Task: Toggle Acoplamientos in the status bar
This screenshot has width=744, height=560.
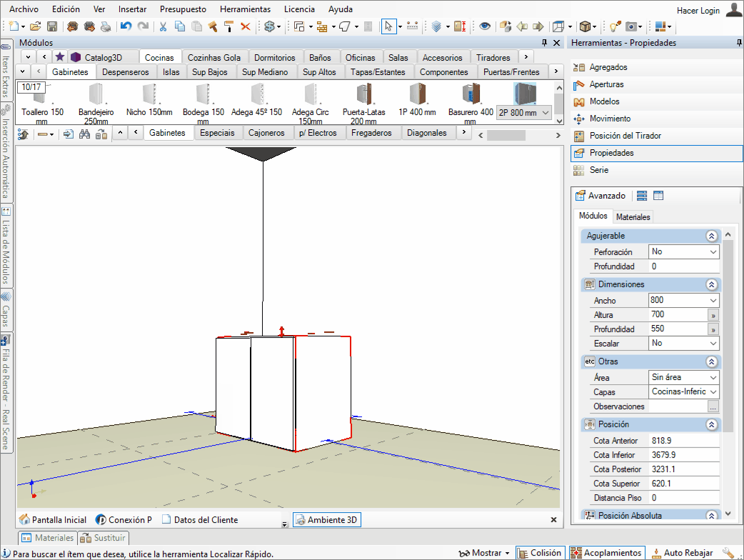Action: [x=607, y=553]
